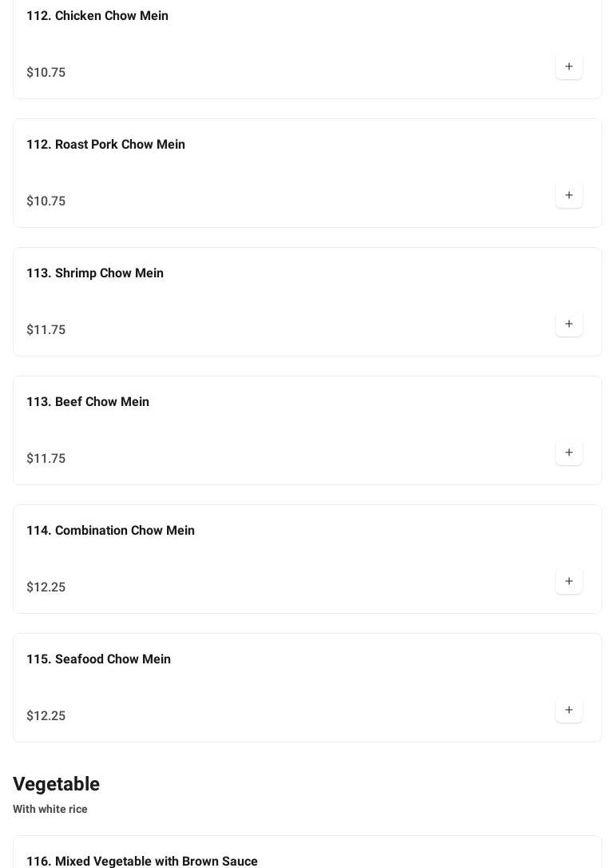This screenshot has width=615, height=868.
Task: Open the Seafood Chow Mein item name
Action: pyautogui.click(x=98, y=659)
